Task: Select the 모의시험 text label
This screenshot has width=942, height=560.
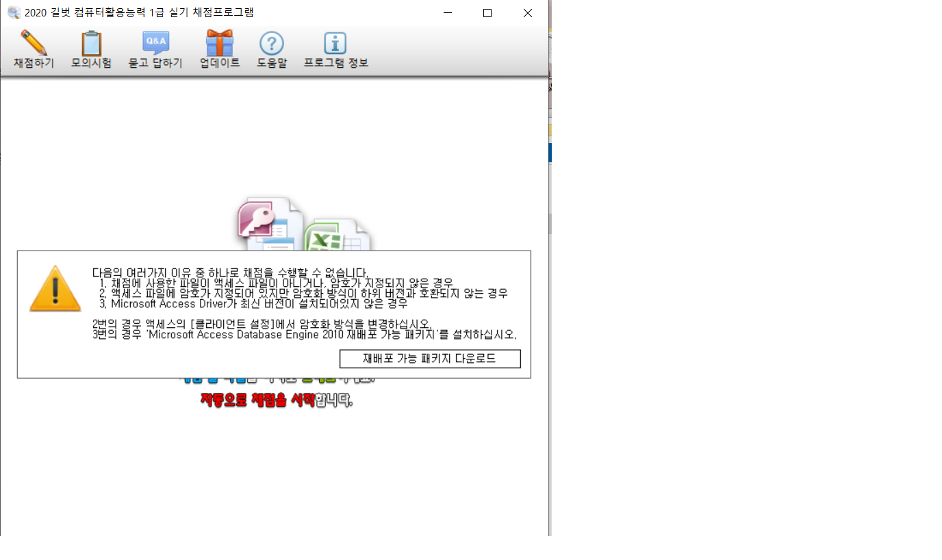Action: [x=91, y=63]
